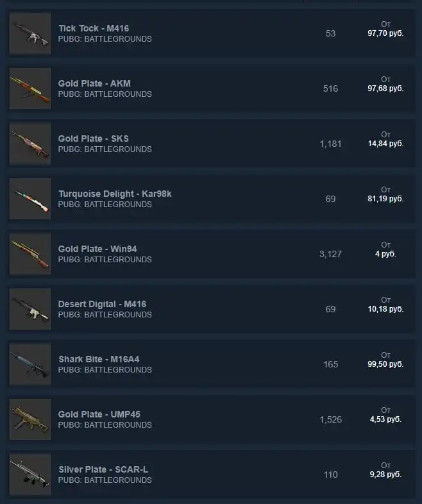Viewport: 422px width, 504px height.
Task: Open the Silver Plate - SCAR-L thumbnail
Action: coord(30,475)
